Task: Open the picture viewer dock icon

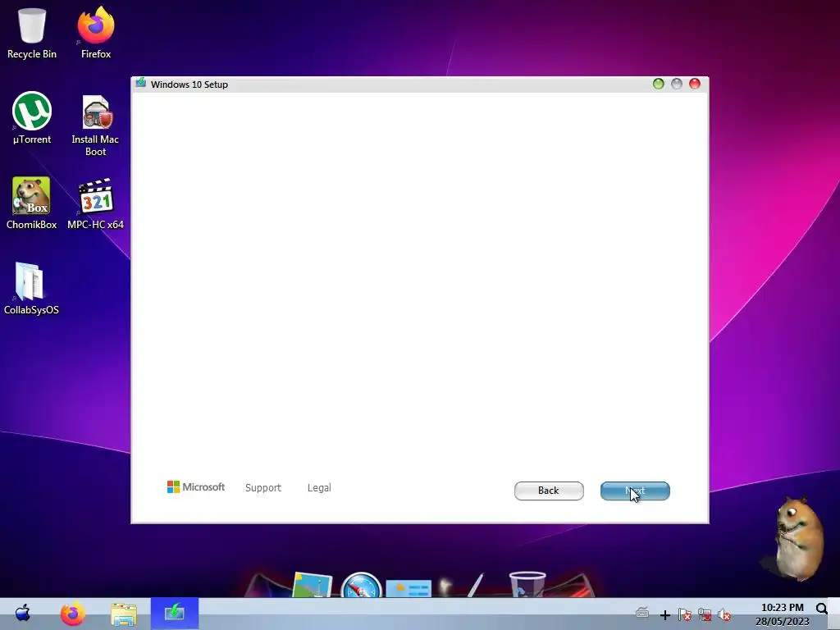Action: click(x=313, y=585)
